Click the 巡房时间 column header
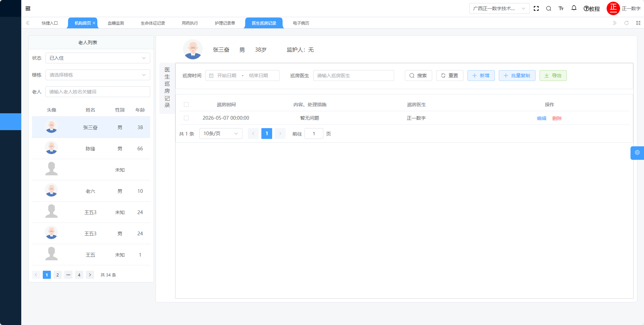 pos(226,105)
